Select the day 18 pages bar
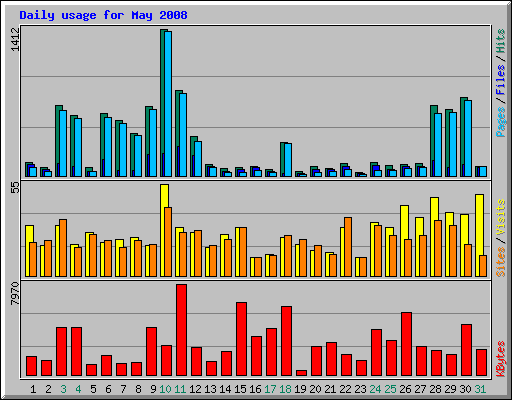Screen dimensions: 512x400 (288, 160)
